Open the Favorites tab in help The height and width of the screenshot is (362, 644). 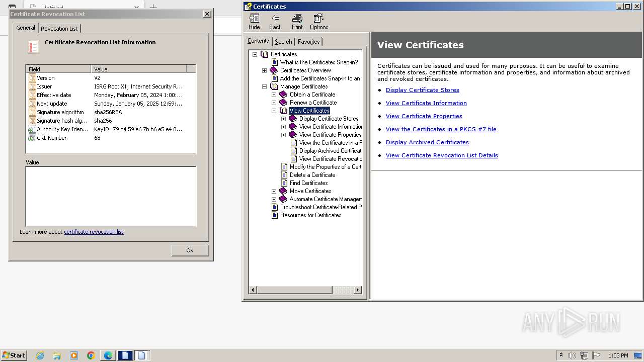[308, 42]
